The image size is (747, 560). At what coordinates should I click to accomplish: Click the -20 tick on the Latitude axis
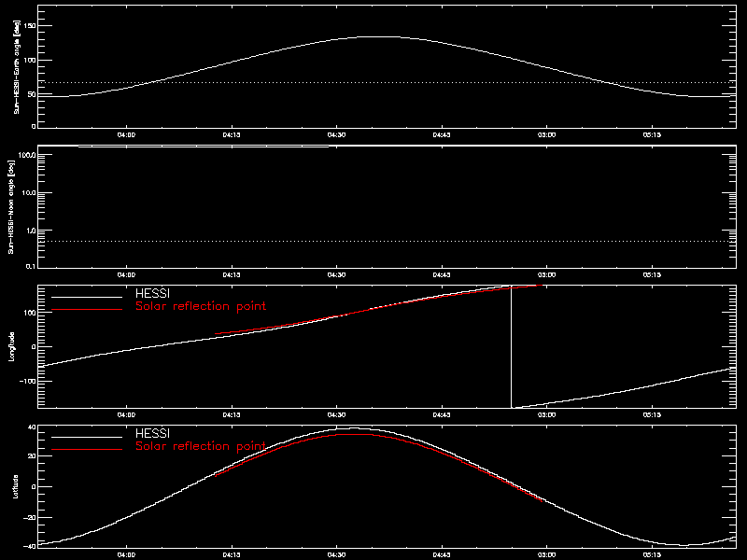pos(30,517)
